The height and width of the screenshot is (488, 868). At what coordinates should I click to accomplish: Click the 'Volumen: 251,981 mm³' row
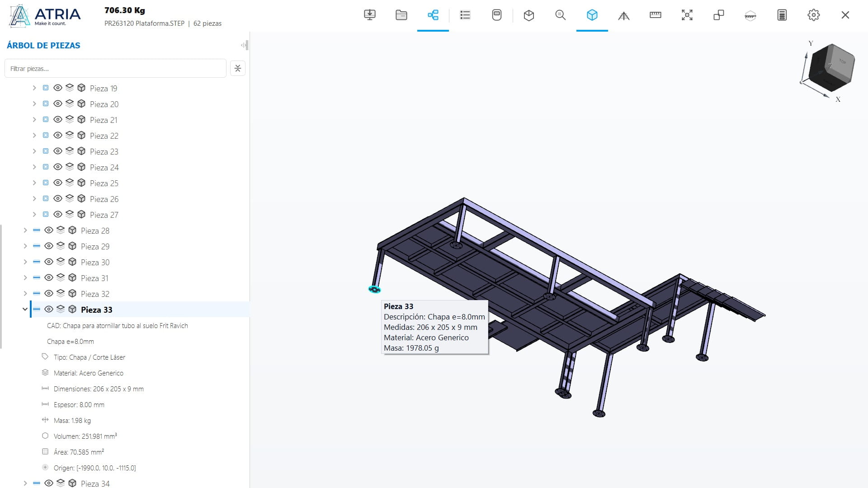[85, 436]
